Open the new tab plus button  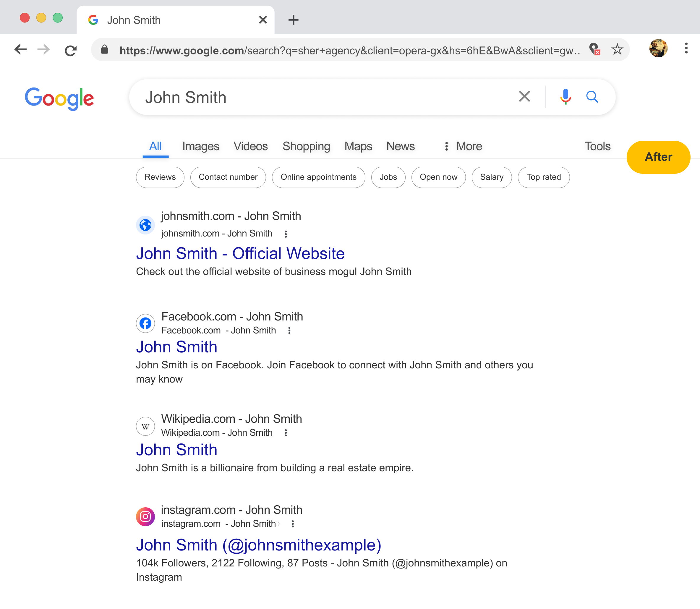coord(293,20)
